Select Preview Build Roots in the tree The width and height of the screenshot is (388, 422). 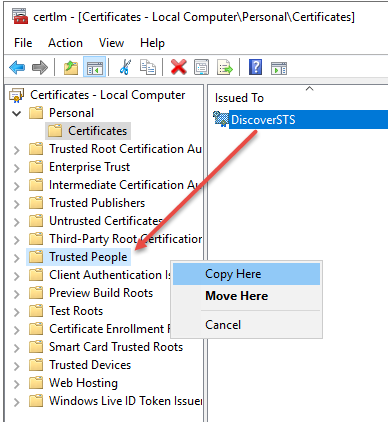(x=101, y=293)
